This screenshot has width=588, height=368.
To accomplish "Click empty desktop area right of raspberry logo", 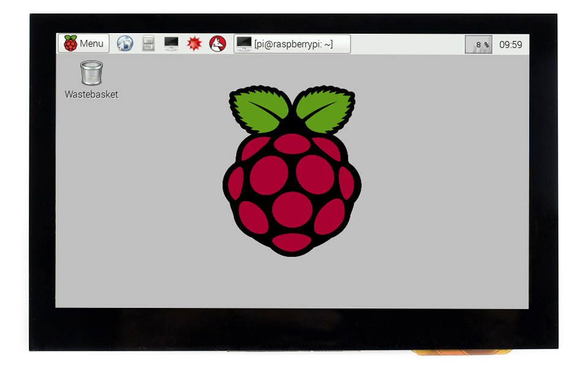I will (x=447, y=184).
